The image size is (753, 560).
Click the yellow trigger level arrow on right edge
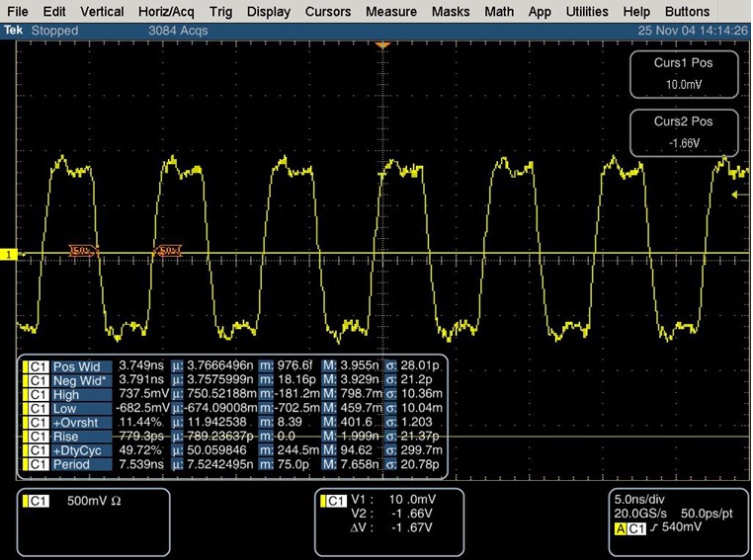[x=735, y=196]
